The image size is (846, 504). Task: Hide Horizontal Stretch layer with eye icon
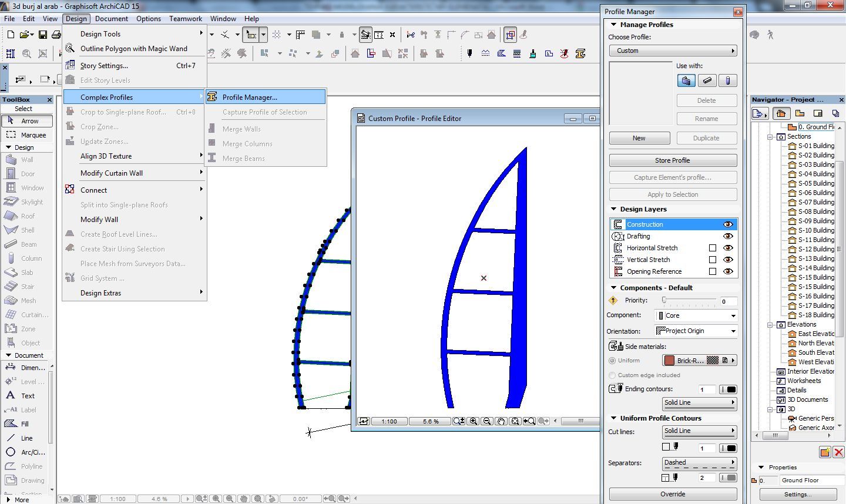(728, 248)
